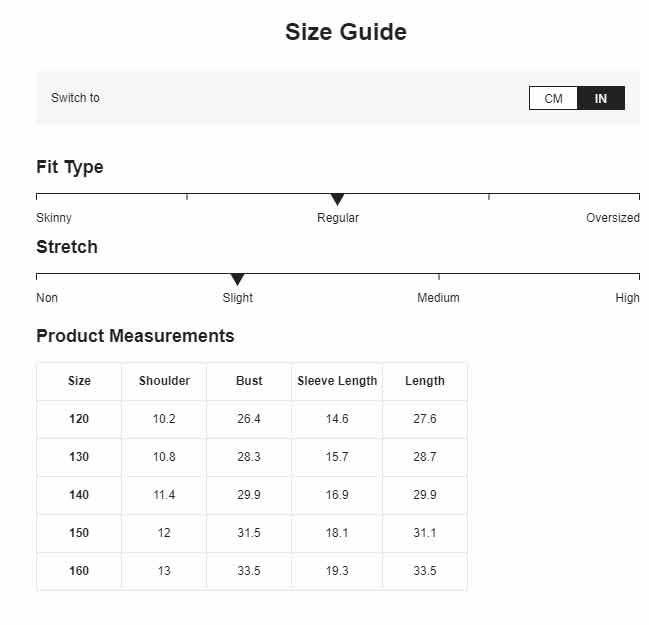
Task: Click the Shoulder column header
Action: [x=164, y=381]
